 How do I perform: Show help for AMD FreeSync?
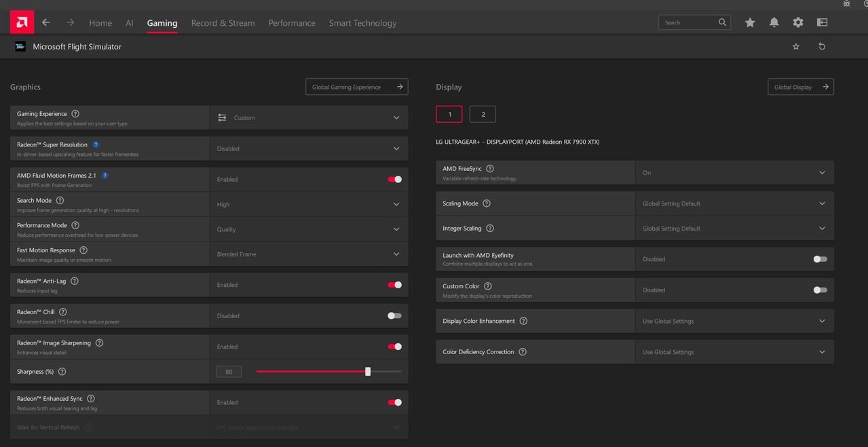[490, 169]
